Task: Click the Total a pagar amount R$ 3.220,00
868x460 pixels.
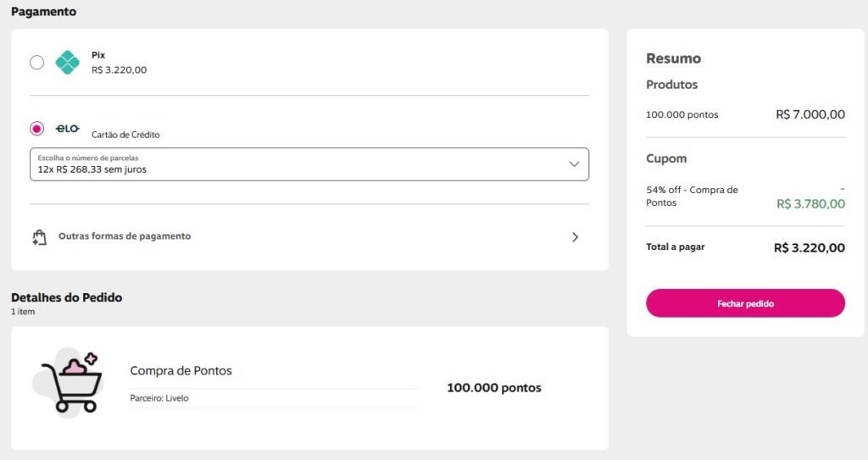Action: pyautogui.click(x=810, y=248)
